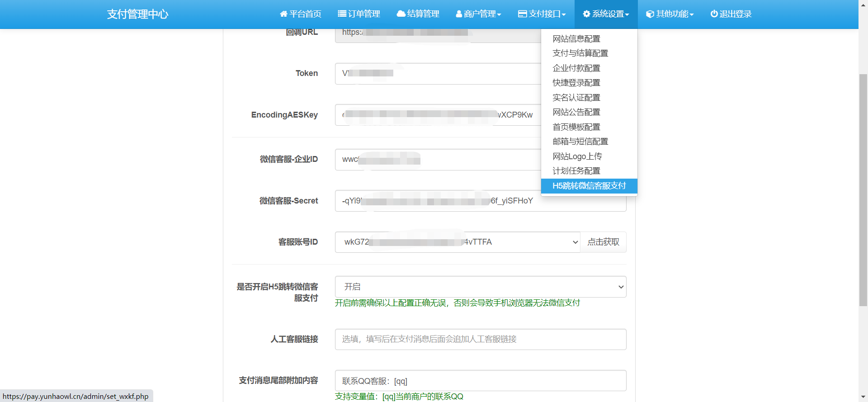Click the gear icon beside 系统设置
This screenshot has width=868, height=402.
point(586,14)
